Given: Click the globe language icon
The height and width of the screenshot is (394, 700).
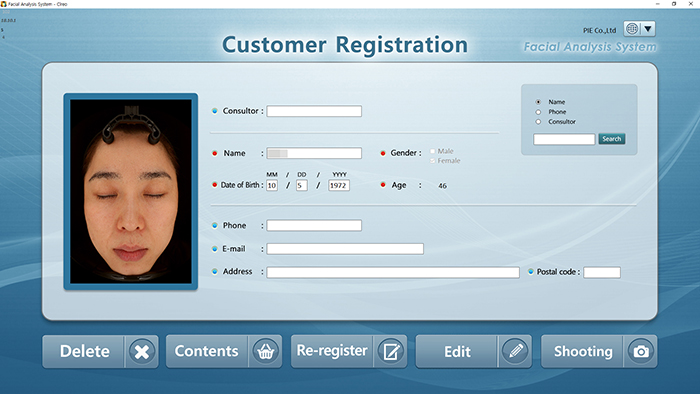Looking at the screenshot, I should tap(632, 29).
